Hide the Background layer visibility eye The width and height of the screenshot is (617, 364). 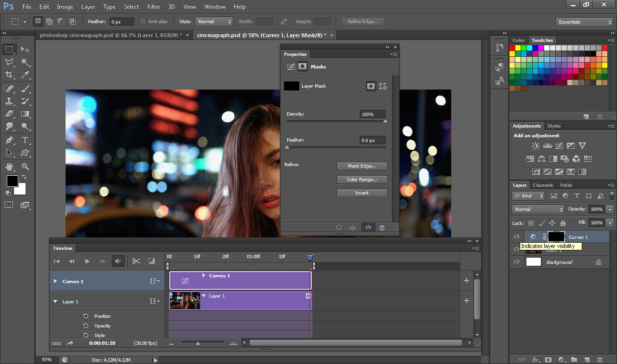tap(517, 262)
